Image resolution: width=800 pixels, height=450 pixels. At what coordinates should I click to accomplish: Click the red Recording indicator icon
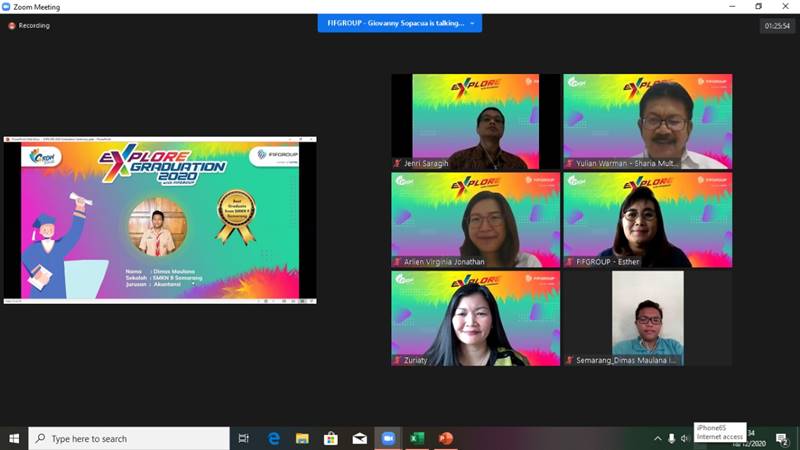pyautogui.click(x=12, y=26)
